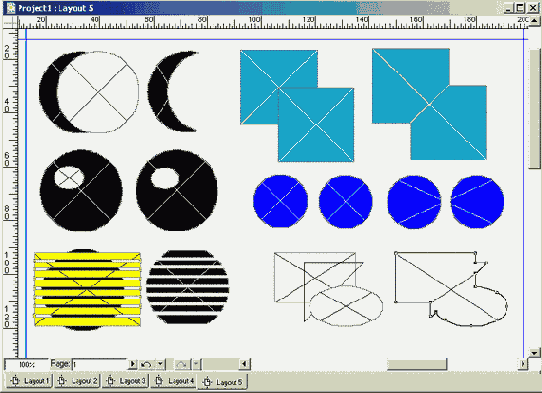The image size is (542, 393).
Task: Open the Layout 3 tab
Action: (x=125, y=381)
